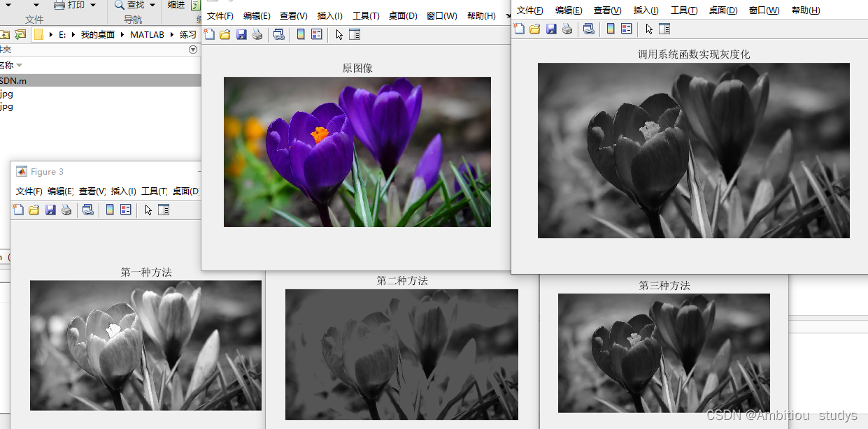Open 帮助(H) menu in 原图像 window
Image resolution: width=868 pixels, height=429 pixels.
coord(481,16)
